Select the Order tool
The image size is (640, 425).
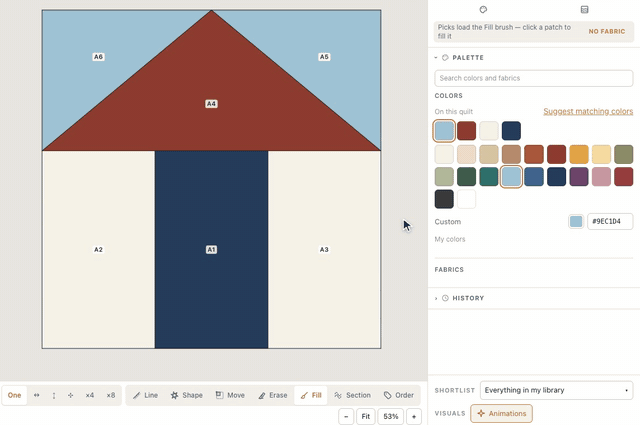coord(399,395)
